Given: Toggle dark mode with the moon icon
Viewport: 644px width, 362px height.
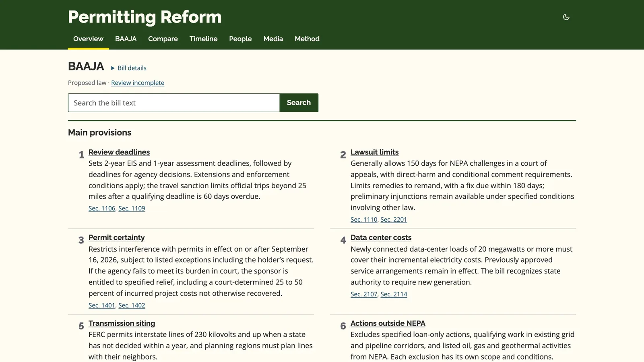Looking at the screenshot, I should point(566,17).
